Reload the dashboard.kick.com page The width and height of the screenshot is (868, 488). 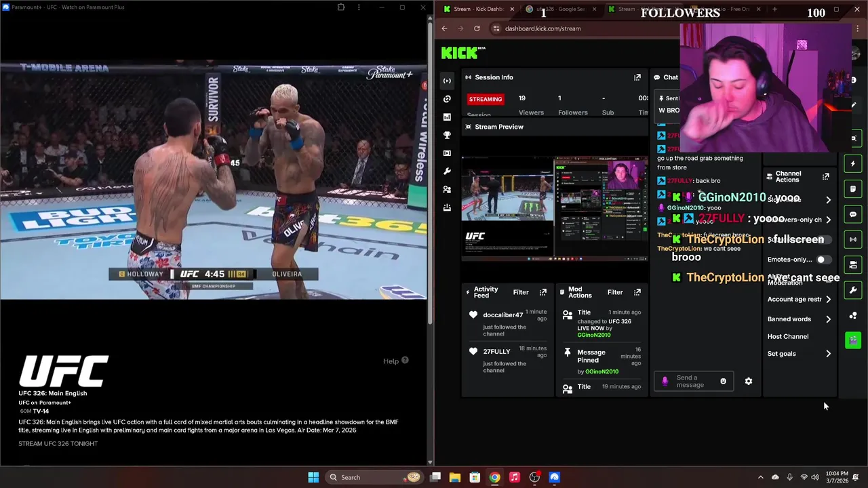point(477,28)
